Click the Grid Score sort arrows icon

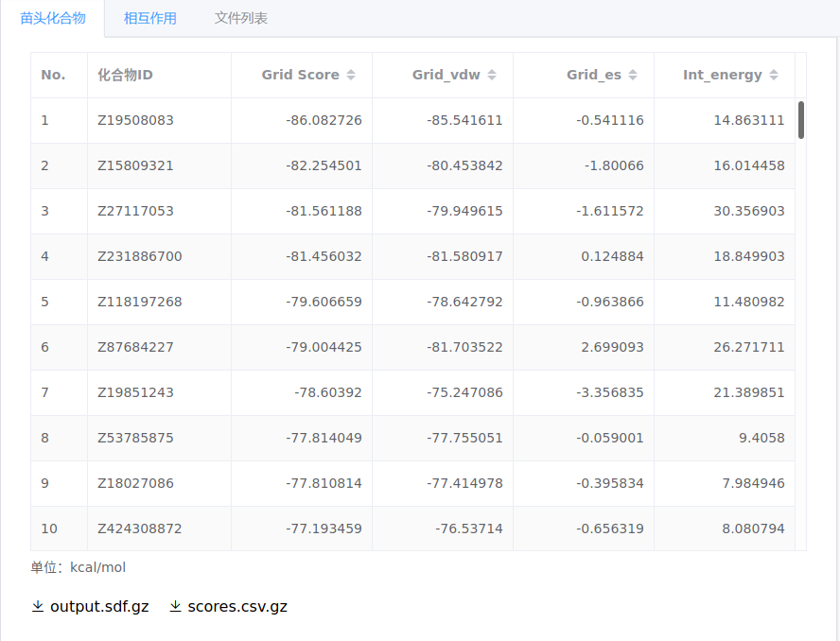pyautogui.click(x=351, y=75)
